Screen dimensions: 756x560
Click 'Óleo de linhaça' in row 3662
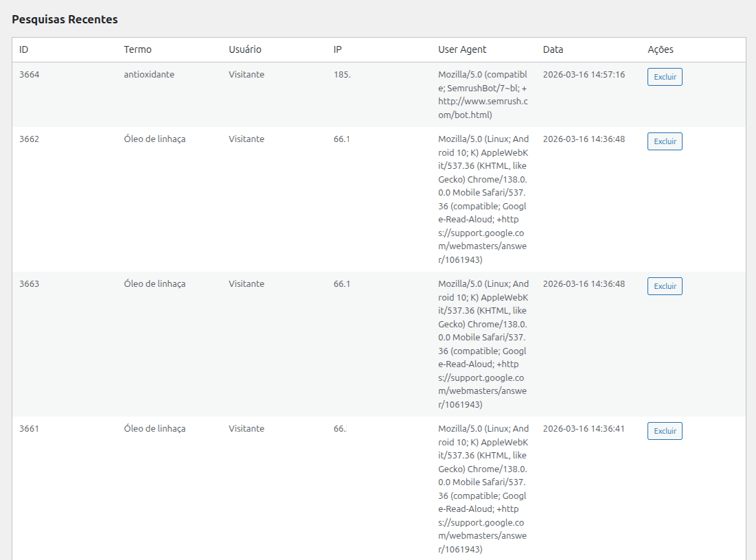(x=154, y=139)
